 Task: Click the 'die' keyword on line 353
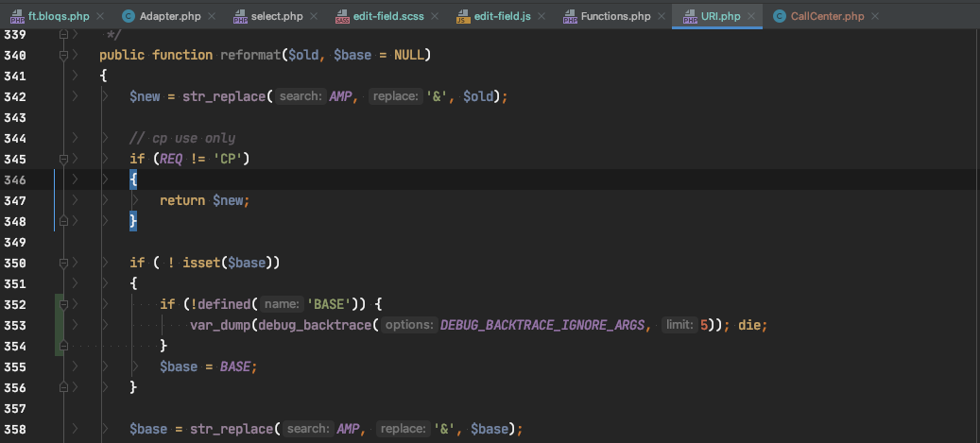click(x=750, y=325)
